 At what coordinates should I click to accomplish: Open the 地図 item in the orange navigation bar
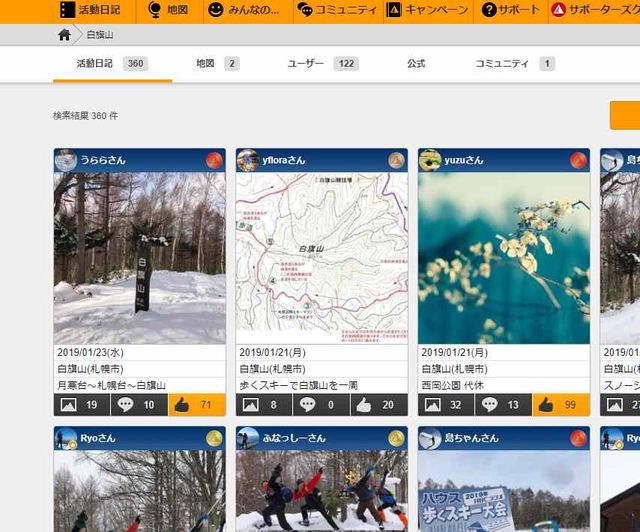coord(168,9)
